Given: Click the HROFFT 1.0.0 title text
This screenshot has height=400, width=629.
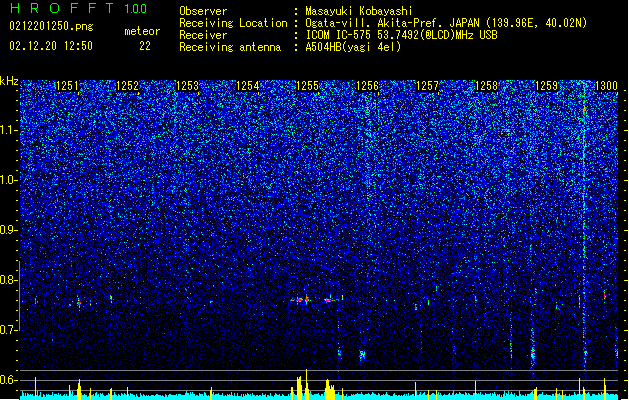Looking at the screenshot, I should click(78, 8).
